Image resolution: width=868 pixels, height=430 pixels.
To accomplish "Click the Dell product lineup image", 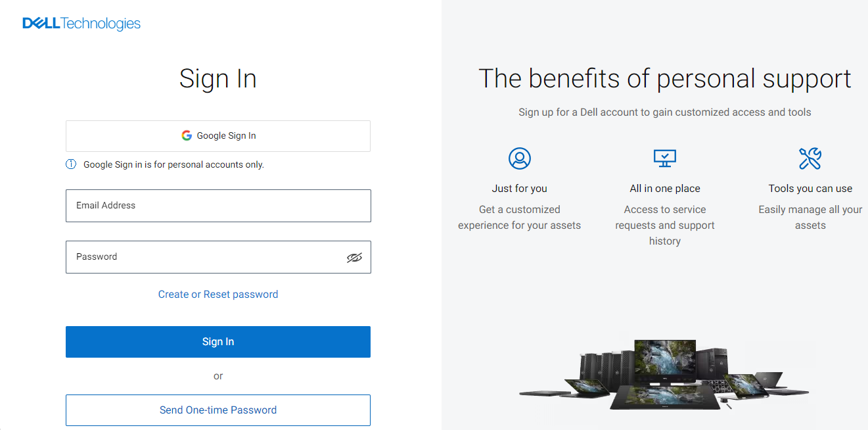I will [x=664, y=375].
